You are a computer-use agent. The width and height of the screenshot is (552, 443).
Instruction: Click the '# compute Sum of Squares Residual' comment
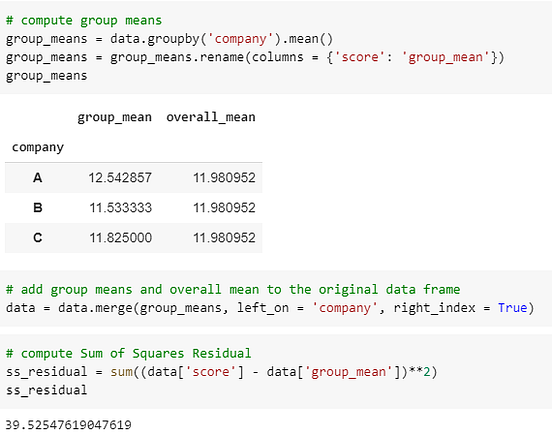(x=128, y=353)
